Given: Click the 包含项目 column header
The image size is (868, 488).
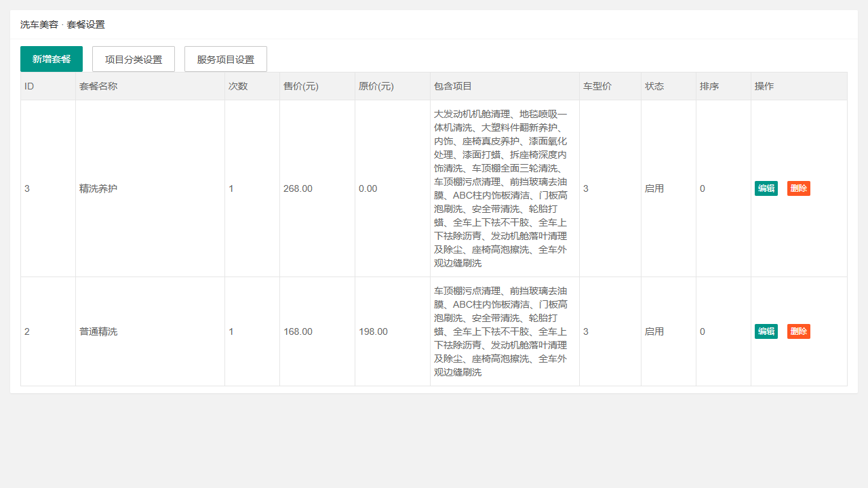Looking at the screenshot, I should click(x=505, y=86).
